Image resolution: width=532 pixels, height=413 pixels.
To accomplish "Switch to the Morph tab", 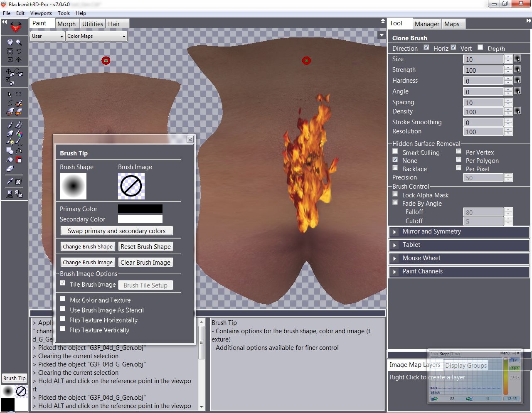I will click(66, 24).
